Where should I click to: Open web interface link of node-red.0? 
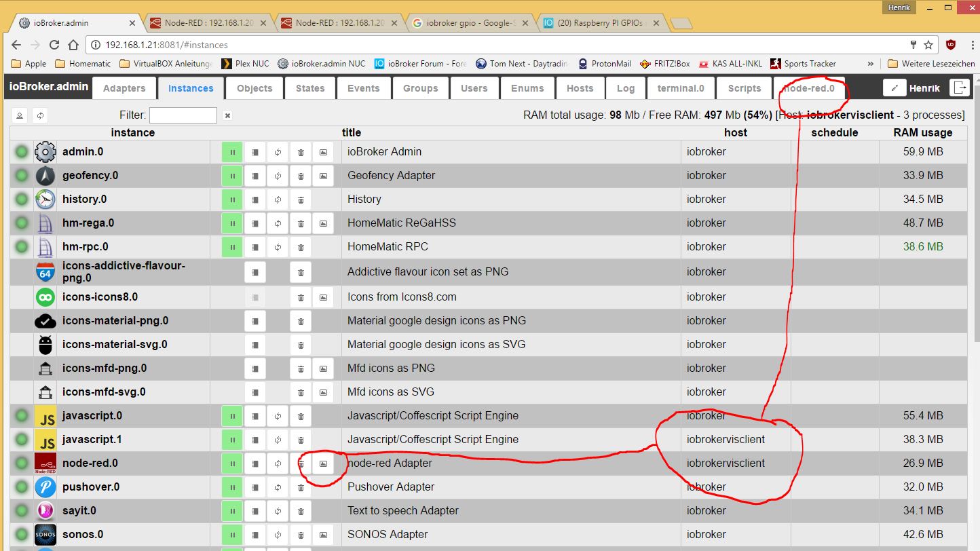click(323, 463)
